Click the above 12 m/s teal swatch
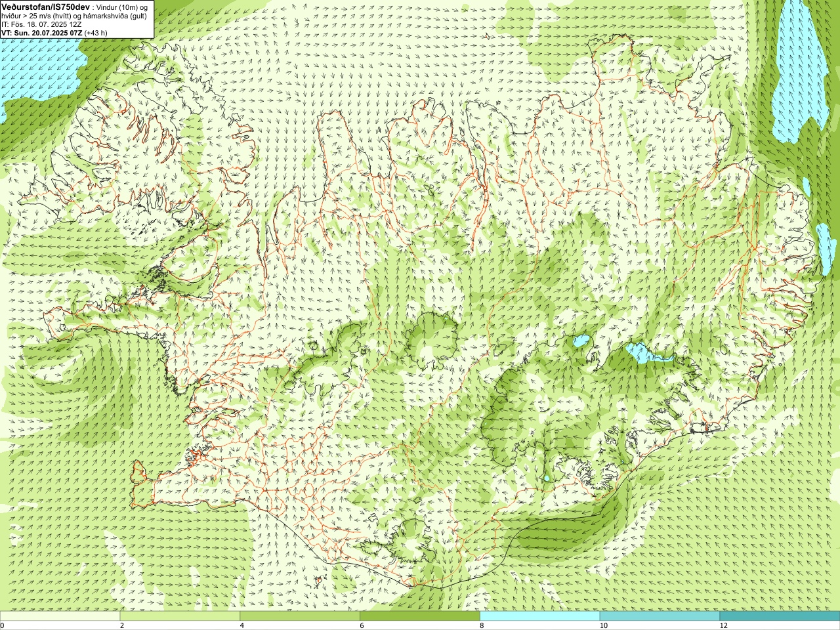This screenshot has height=630, width=840. 780,616
